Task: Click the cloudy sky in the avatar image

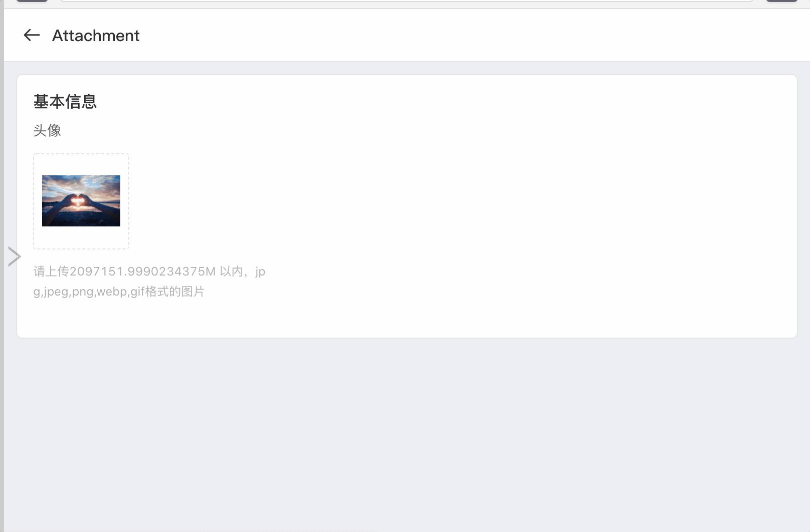Action: coord(81,183)
